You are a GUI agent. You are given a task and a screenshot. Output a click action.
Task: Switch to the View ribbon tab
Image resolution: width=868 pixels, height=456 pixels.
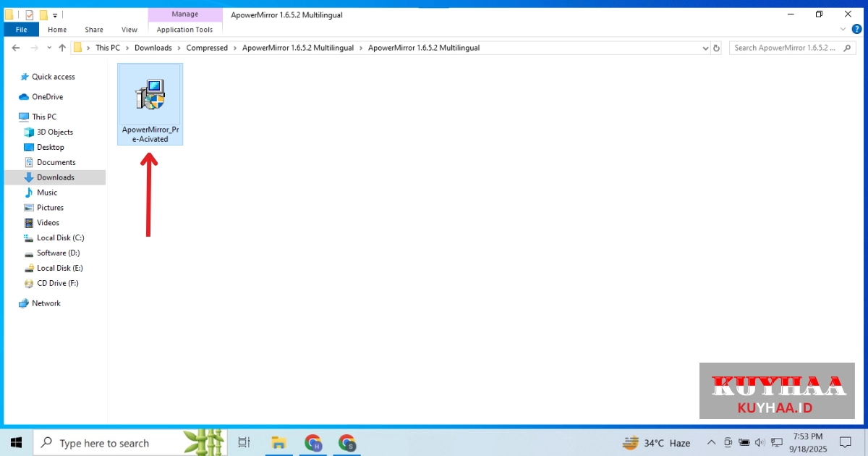point(129,30)
